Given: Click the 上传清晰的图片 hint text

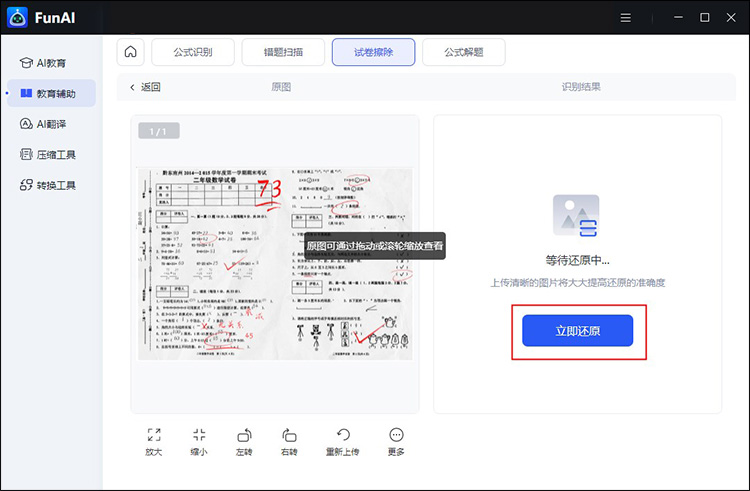Looking at the screenshot, I should tap(577, 283).
